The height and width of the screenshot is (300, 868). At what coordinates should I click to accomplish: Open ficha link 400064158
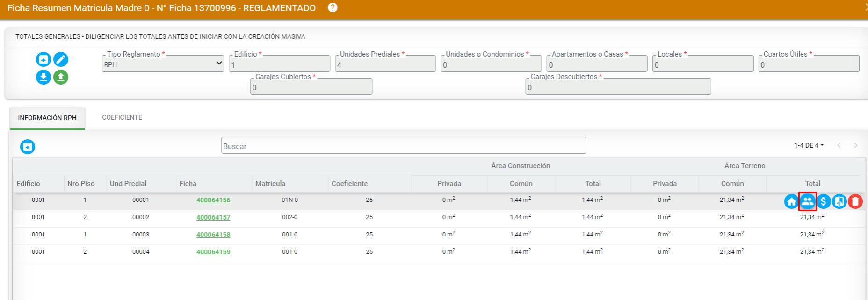213,235
